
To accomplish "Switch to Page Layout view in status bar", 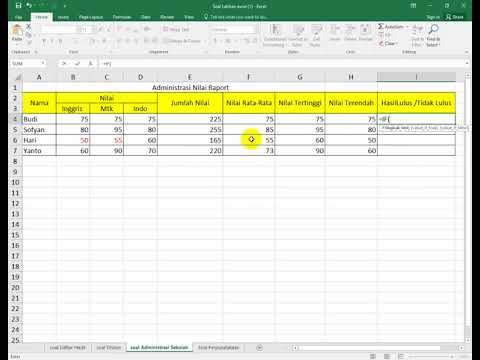I will coord(387,357).
